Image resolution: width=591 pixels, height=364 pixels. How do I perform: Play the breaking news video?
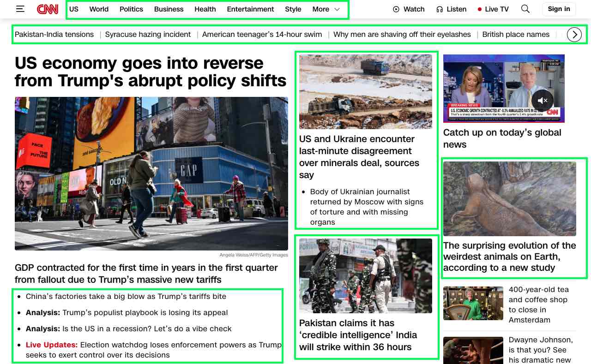tap(504, 89)
